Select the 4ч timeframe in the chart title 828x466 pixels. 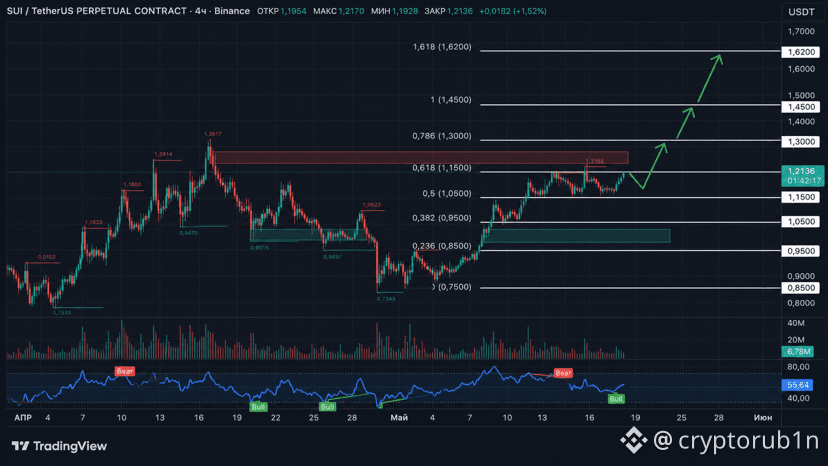click(x=201, y=11)
